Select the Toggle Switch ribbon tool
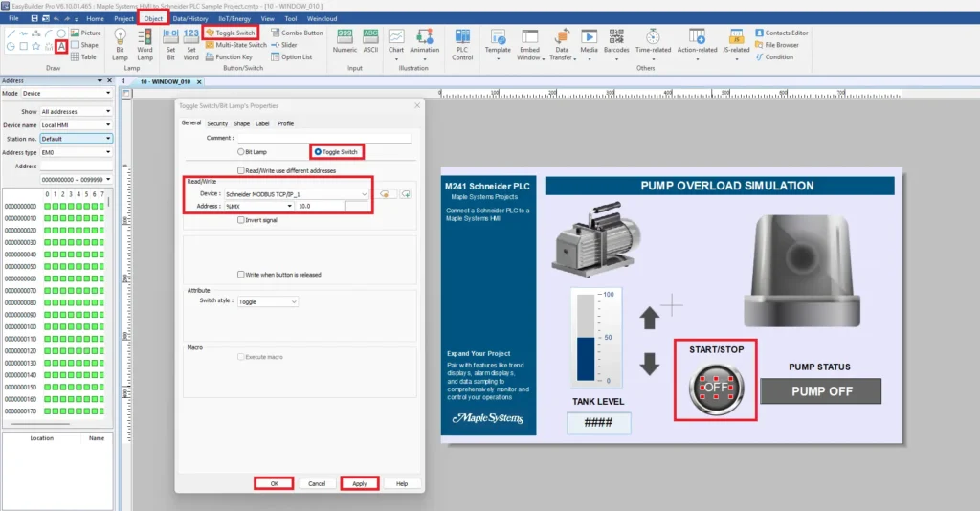Viewport: 980px width, 511px height. click(230, 33)
